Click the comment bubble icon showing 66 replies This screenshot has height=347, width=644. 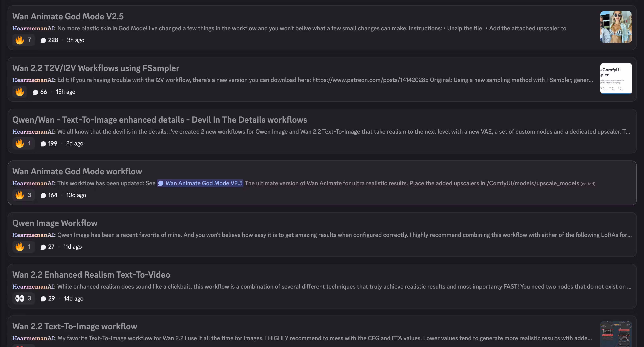pyautogui.click(x=36, y=92)
